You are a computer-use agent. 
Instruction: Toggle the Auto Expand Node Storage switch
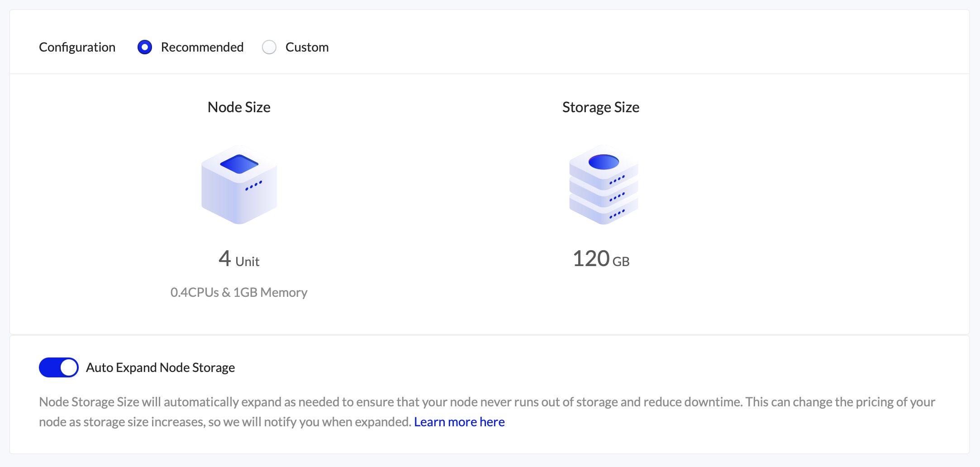pos(59,367)
